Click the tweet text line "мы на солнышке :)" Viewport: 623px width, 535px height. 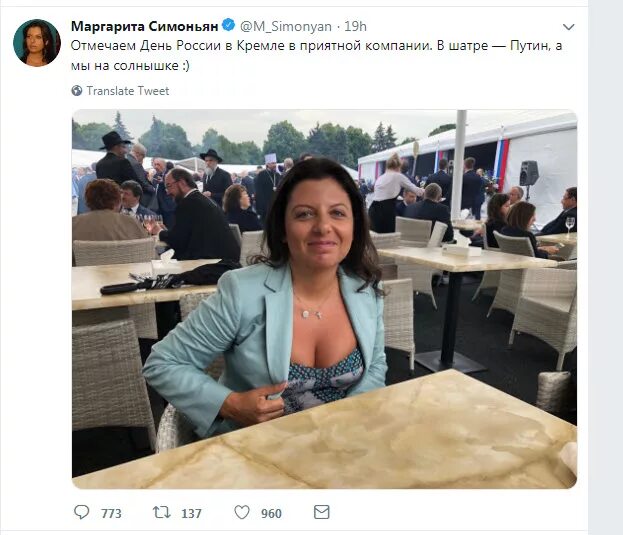pyautogui.click(x=130, y=66)
